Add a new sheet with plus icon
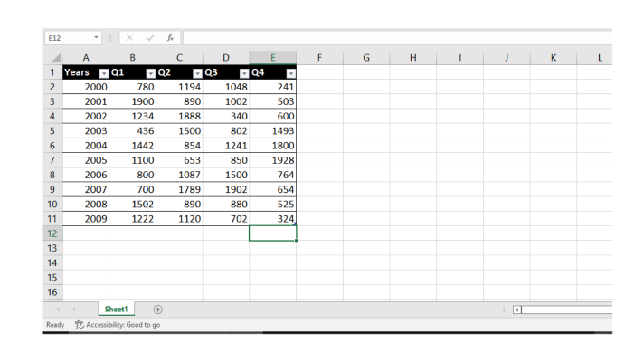Viewport: 644px width, 362px height. click(157, 310)
